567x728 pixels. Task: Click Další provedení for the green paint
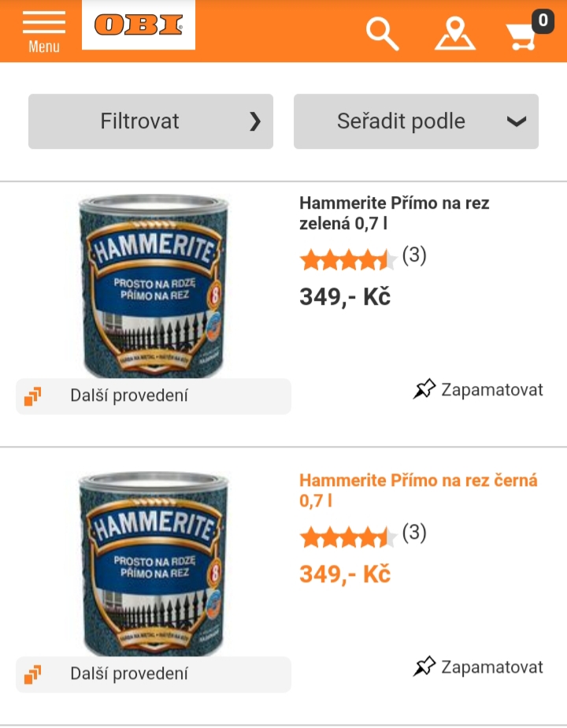(129, 396)
